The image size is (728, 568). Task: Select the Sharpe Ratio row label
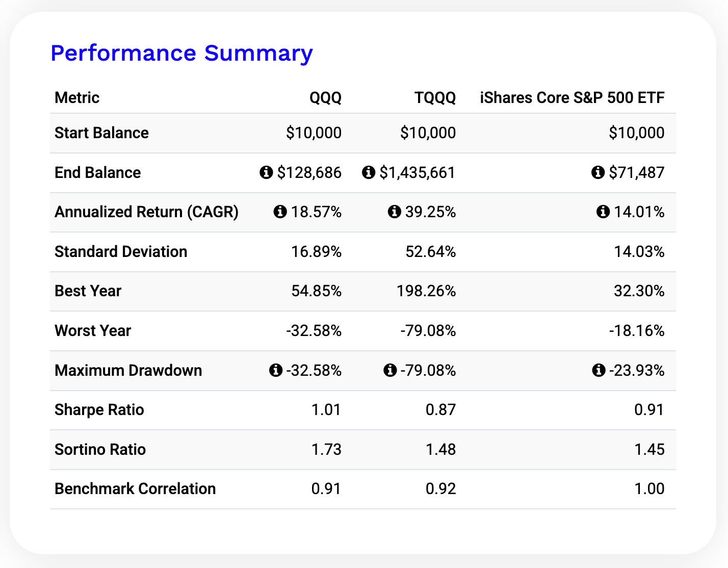pos(99,409)
